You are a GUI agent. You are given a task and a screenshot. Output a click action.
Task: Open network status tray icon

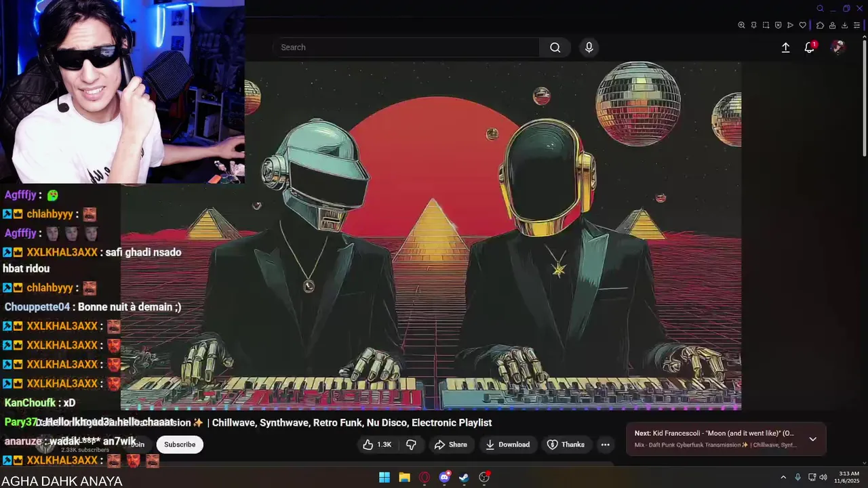pos(812,477)
